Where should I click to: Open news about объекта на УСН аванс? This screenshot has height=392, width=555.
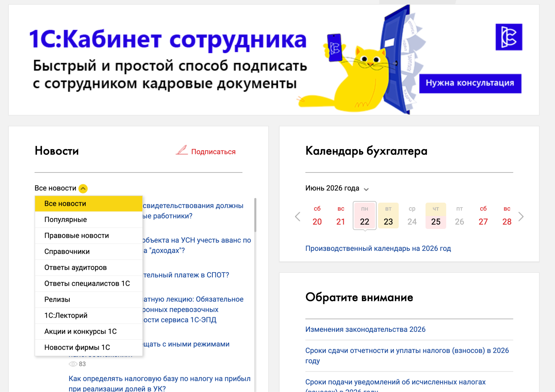(197, 245)
